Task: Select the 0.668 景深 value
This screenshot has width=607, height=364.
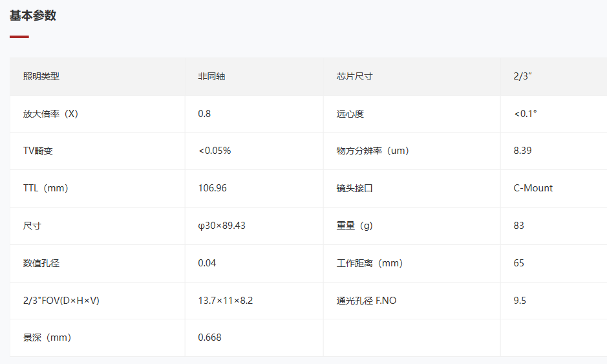Action: click(x=209, y=337)
